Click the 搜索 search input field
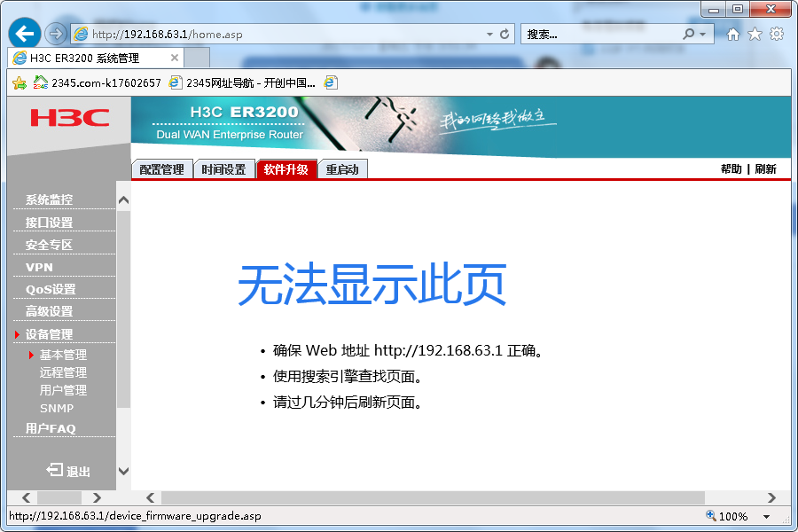The image size is (798, 532). pos(600,34)
